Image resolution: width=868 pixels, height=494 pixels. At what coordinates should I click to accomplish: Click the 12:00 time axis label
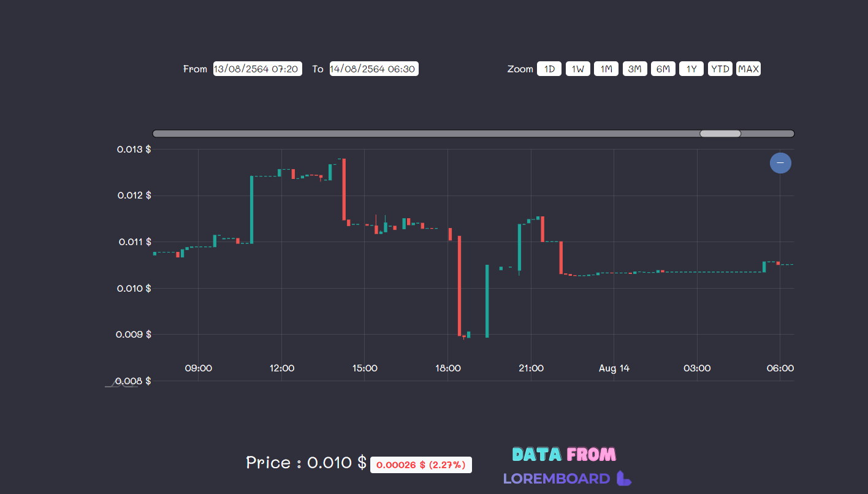point(282,368)
